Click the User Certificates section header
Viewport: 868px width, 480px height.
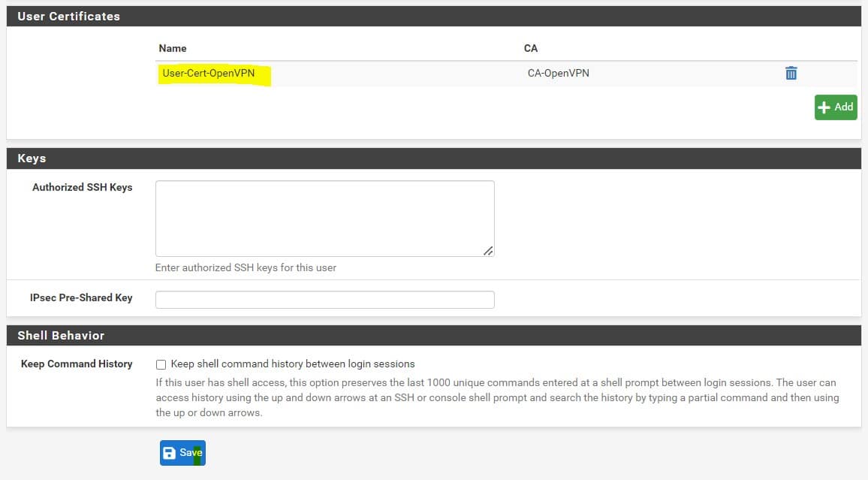(434, 16)
